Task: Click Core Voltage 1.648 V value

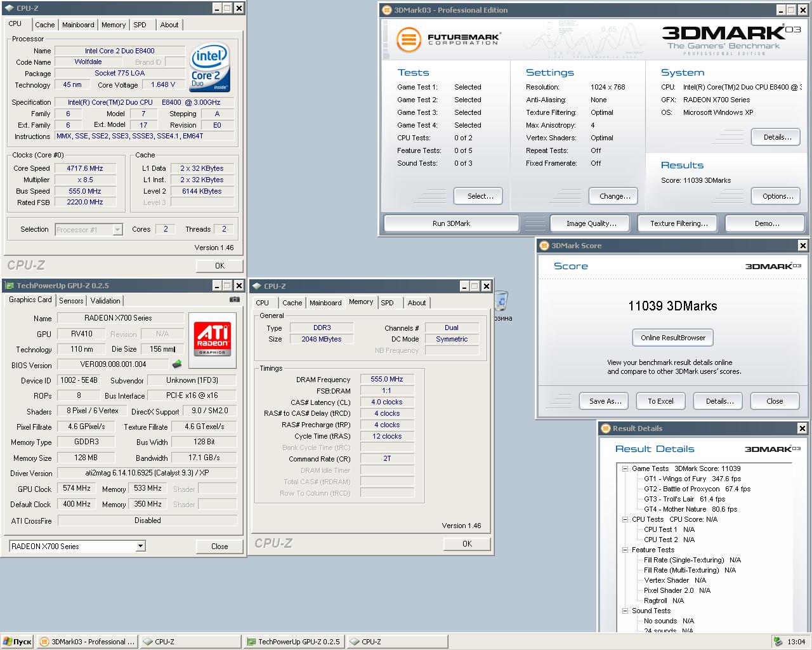Action: (163, 84)
